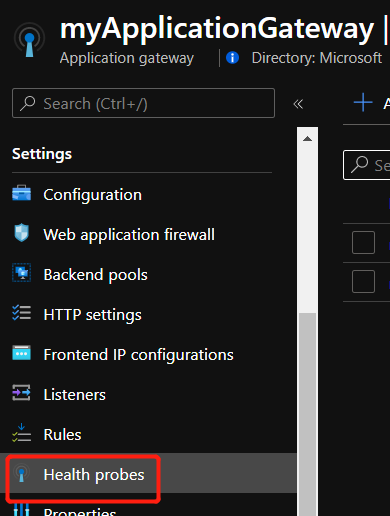
Task: Click the Search (Ctrl+/) field
Action: (143, 103)
